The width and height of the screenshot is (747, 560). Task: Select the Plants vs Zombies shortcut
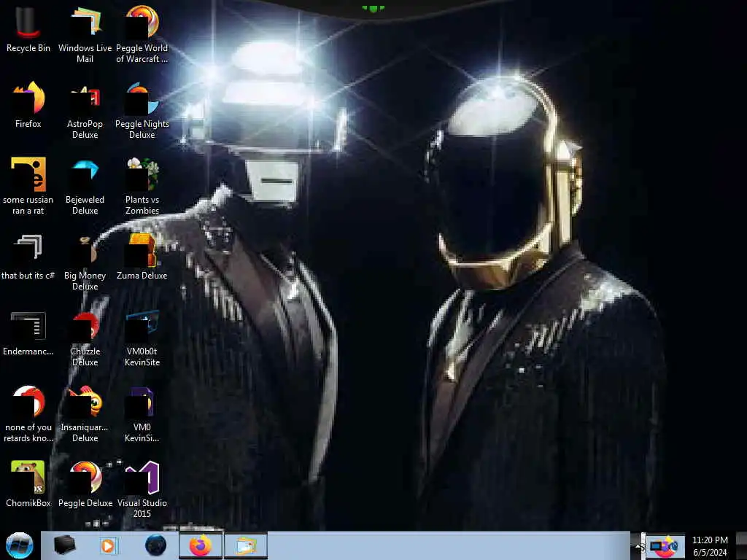tap(142, 187)
